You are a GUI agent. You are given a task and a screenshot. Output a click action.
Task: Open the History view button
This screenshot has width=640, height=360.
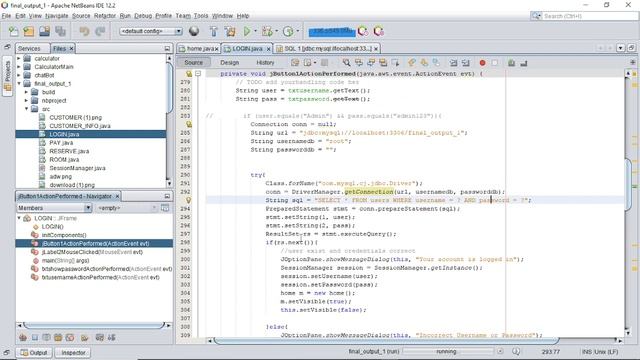tap(265, 62)
